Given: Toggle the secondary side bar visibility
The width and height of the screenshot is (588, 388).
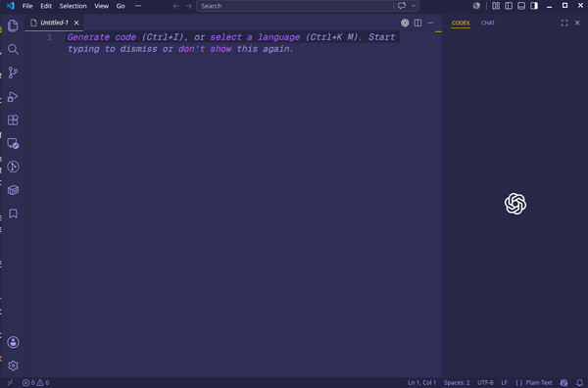Looking at the screenshot, I should coord(534,6).
